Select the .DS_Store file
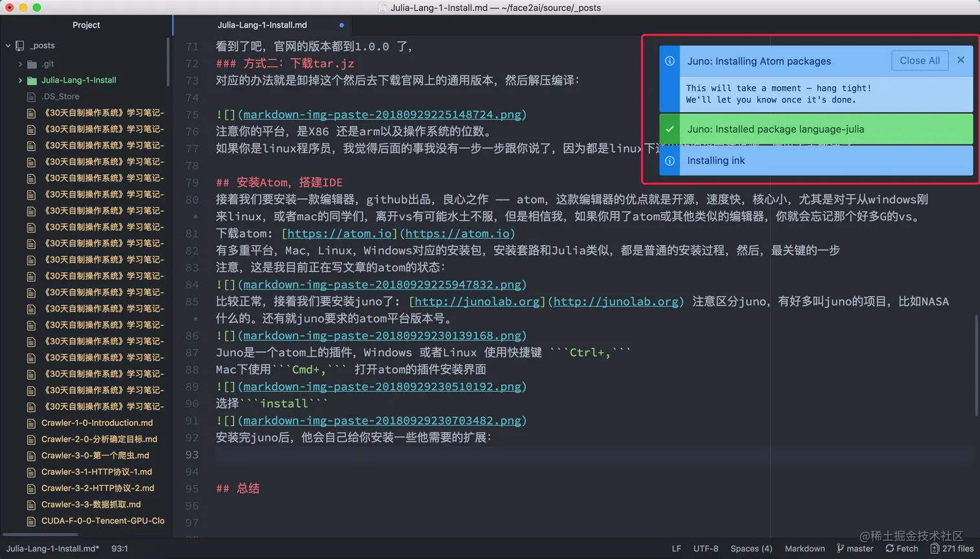The image size is (980, 559). [x=60, y=97]
